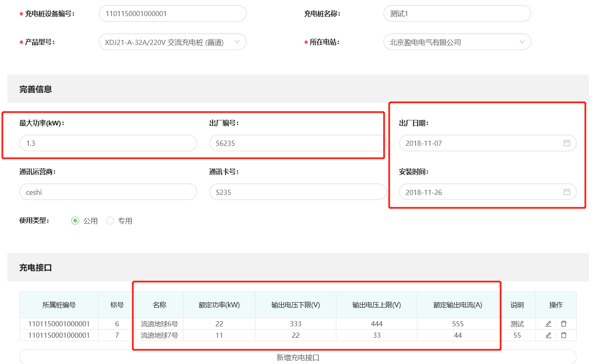
Task: Focus 通讯运营商 input with ceshi
Action: [108, 192]
